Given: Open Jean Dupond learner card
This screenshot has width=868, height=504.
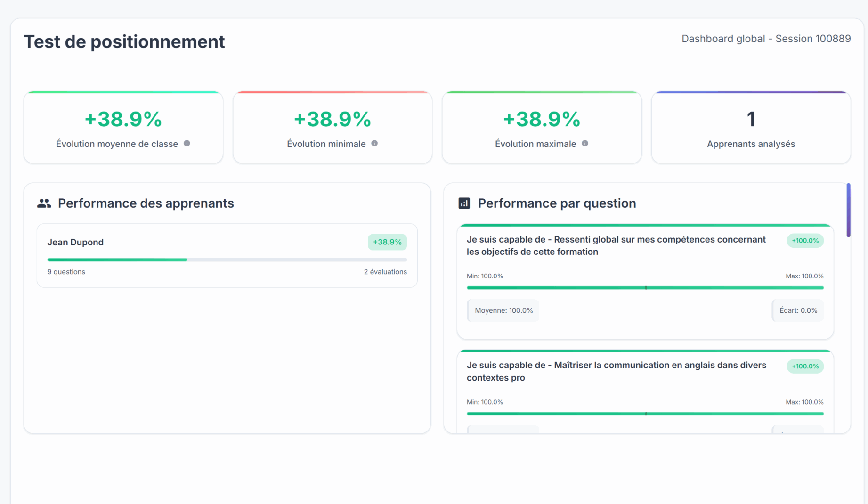Looking at the screenshot, I should pos(227,255).
